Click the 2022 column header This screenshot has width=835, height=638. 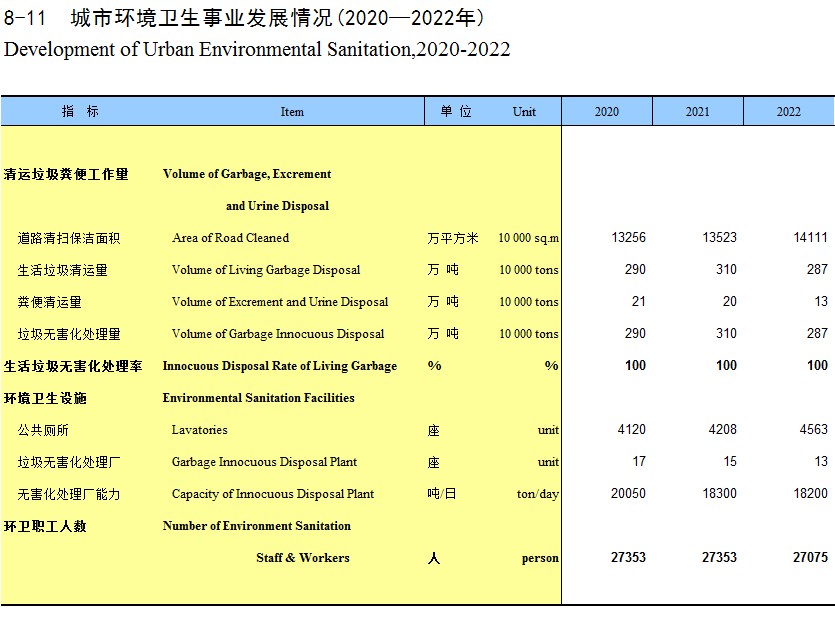pyautogui.click(x=789, y=111)
